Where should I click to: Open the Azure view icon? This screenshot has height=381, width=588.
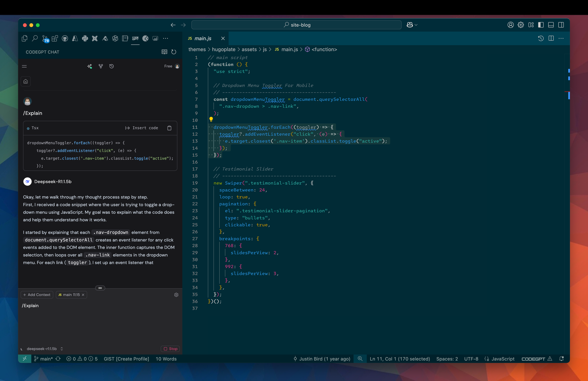point(75,38)
